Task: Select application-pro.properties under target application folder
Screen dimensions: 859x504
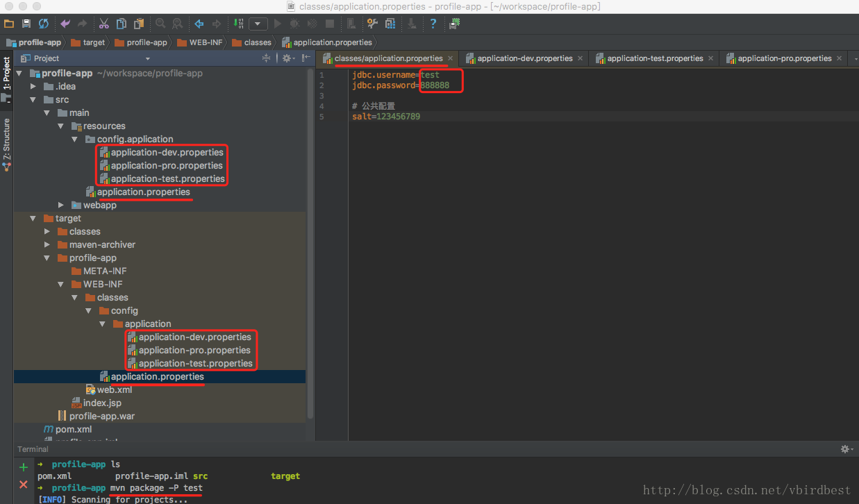Action: [190, 351]
